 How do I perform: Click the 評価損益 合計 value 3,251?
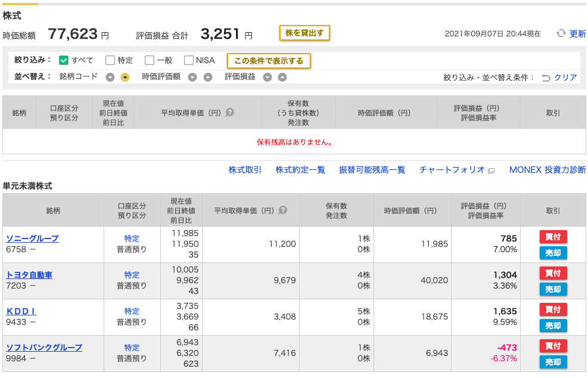pyautogui.click(x=220, y=34)
